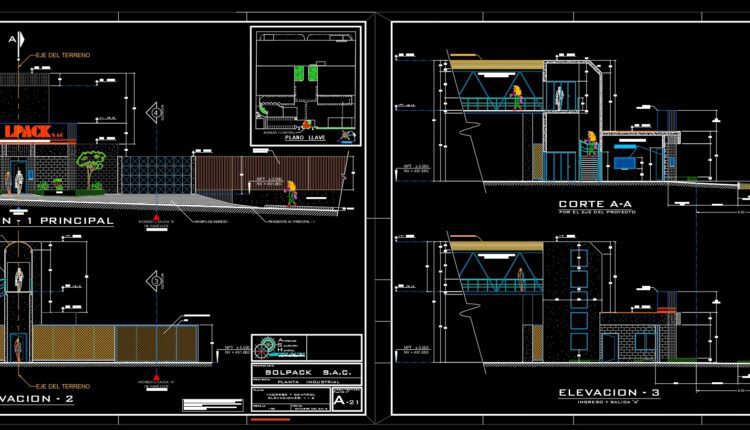Click the figure on the bridge in Corte A-A
This screenshot has height=430, width=750.
516,98
